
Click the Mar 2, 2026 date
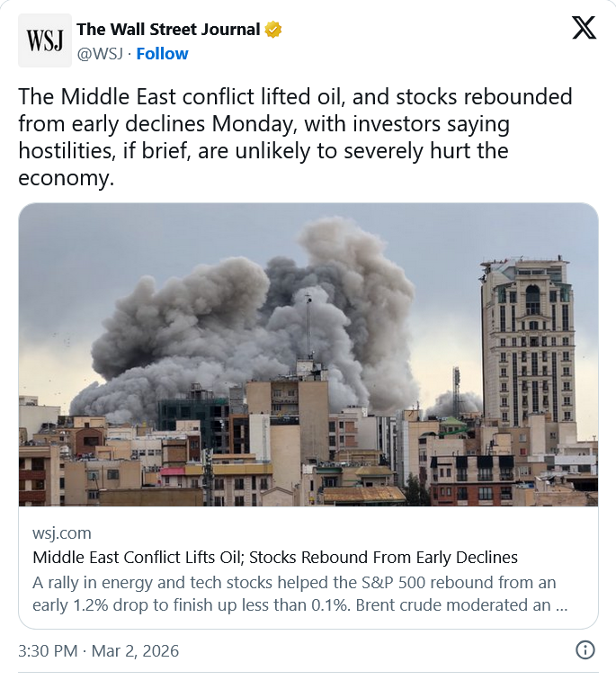[x=135, y=651]
